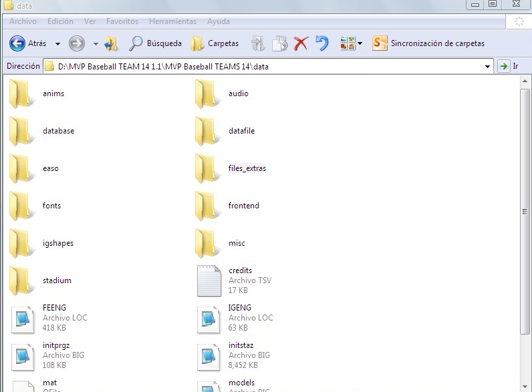The image size is (532, 392).
Task: Expand the forward history dropdown arrow
Action: click(x=96, y=44)
